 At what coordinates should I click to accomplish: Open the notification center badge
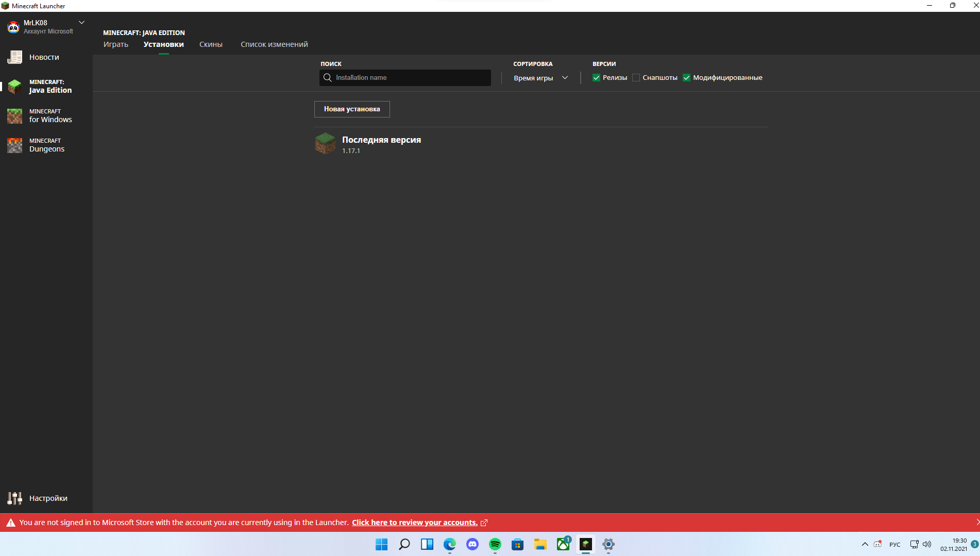974,544
